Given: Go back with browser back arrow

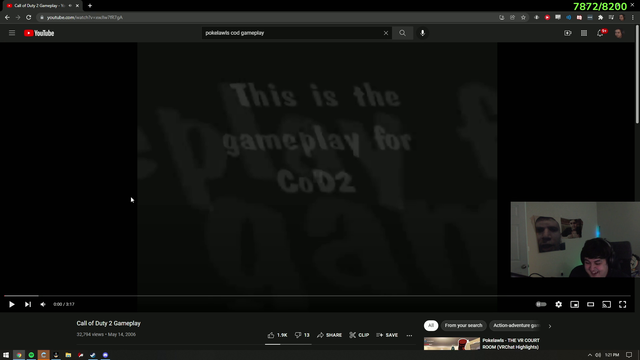Looking at the screenshot, I should click(x=7, y=18).
